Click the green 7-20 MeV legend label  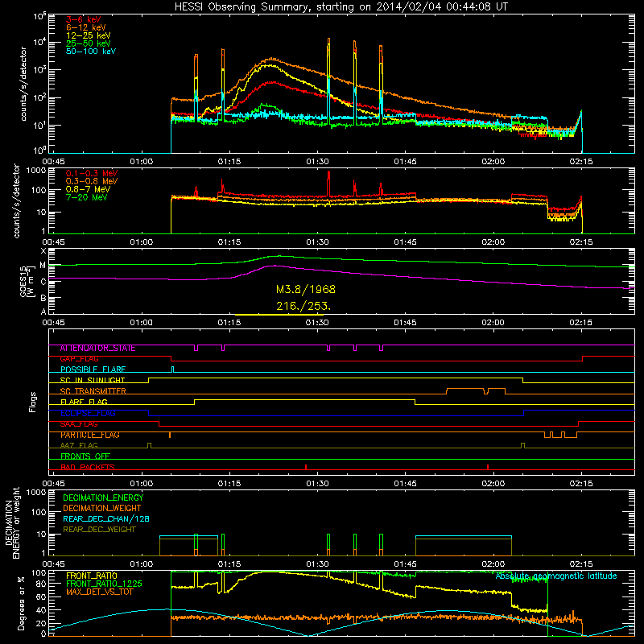pyautogui.click(x=86, y=197)
